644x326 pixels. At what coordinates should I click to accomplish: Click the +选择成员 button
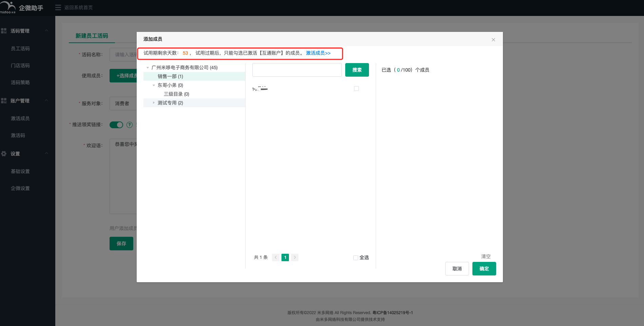pos(123,76)
